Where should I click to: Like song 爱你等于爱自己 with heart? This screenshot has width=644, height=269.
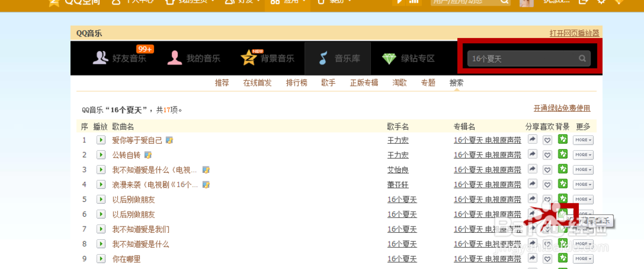(x=547, y=140)
